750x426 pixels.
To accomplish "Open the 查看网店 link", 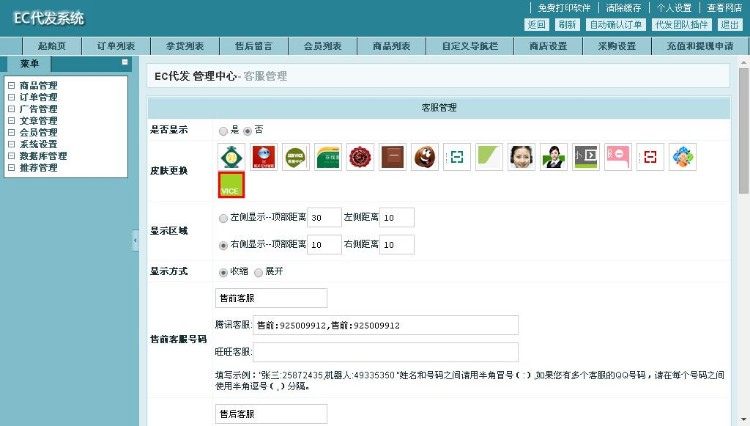I will (x=725, y=8).
